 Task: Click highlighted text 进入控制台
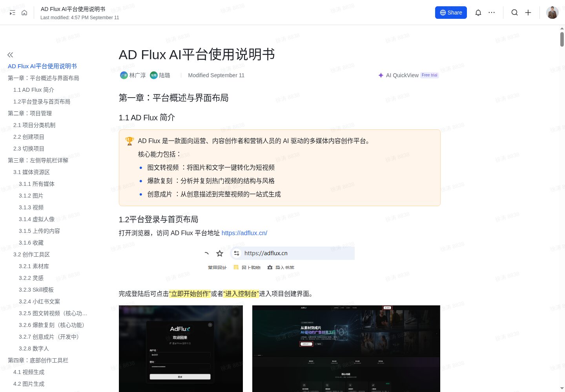coord(241,294)
